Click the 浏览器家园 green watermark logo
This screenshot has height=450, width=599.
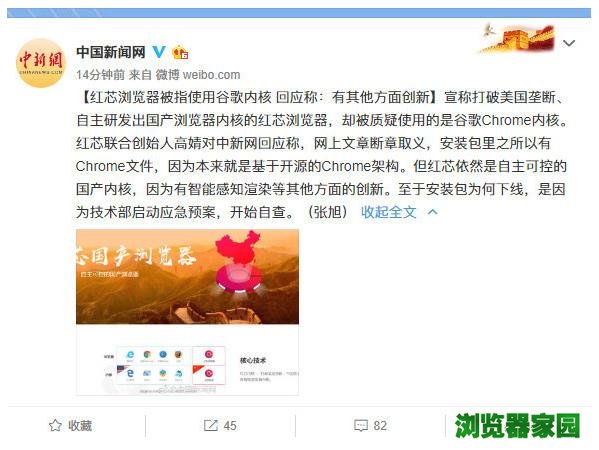(517, 425)
